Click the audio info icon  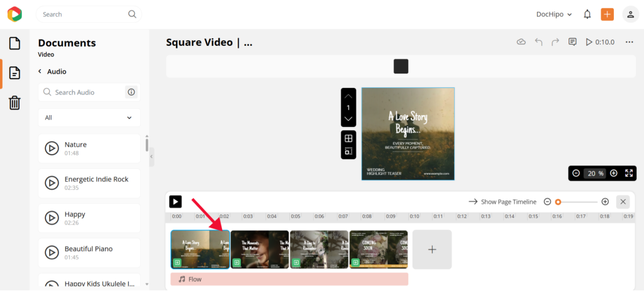131,92
